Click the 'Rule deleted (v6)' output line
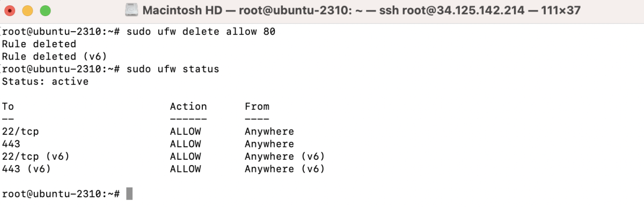This screenshot has width=644, height=207. 54,56
